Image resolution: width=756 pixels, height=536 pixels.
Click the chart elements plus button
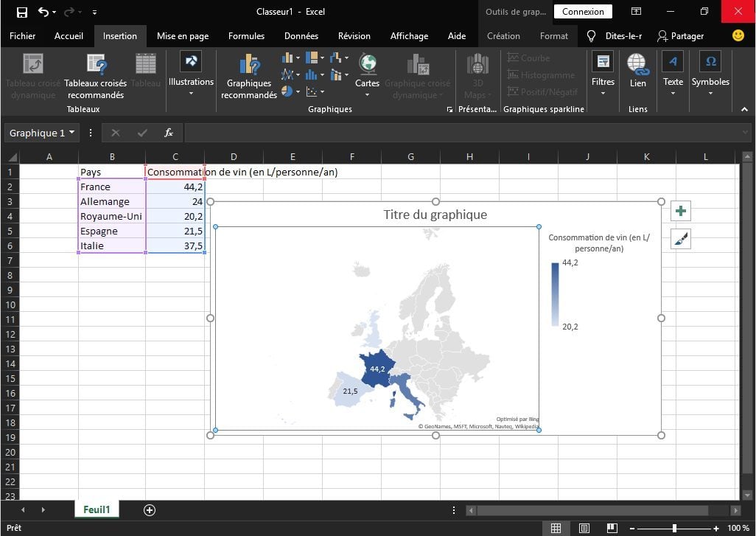click(681, 212)
